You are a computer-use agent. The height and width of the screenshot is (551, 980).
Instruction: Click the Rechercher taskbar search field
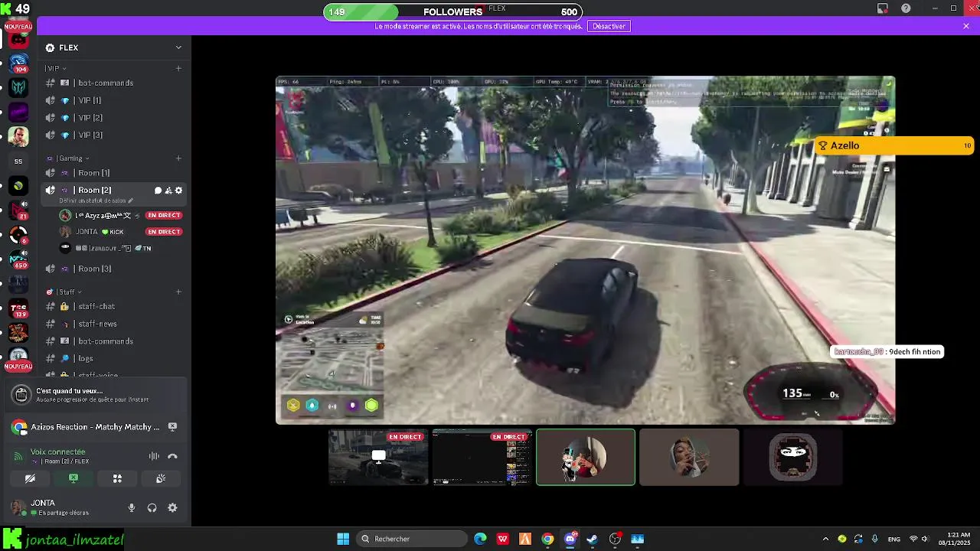pos(413,539)
